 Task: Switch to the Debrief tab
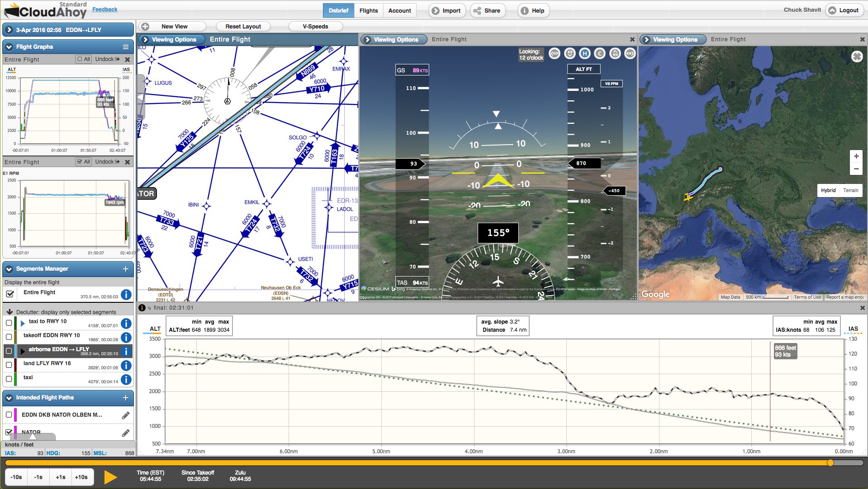[338, 11]
